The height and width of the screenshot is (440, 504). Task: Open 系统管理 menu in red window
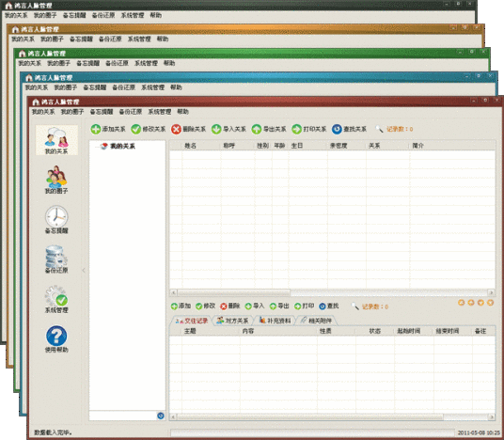click(160, 112)
